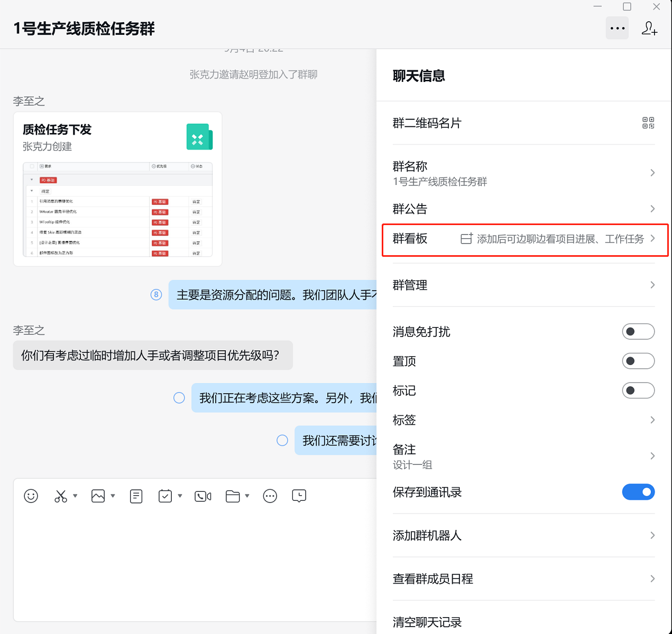Click the group board add icon
The width and height of the screenshot is (672, 634).
[x=466, y=239]
